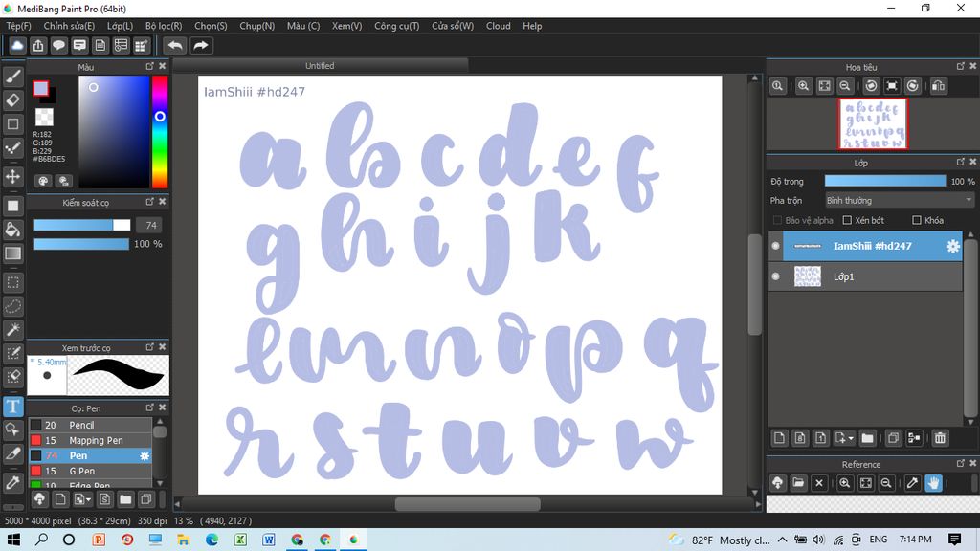Select the Lasso selection tool
The image size is (980, 551).
click(13, 306)
